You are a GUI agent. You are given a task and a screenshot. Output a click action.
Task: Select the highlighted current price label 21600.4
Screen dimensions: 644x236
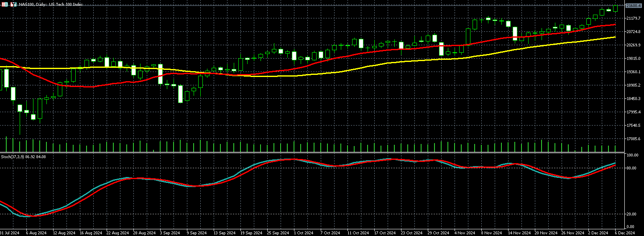(x=633, y=5)
